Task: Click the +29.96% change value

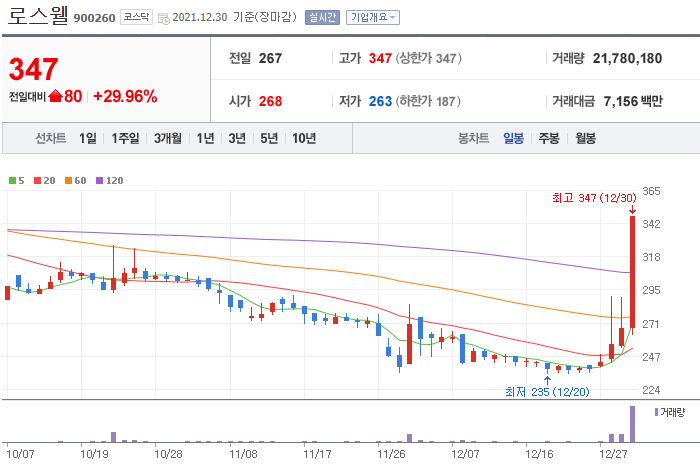Action: [125, 96]
